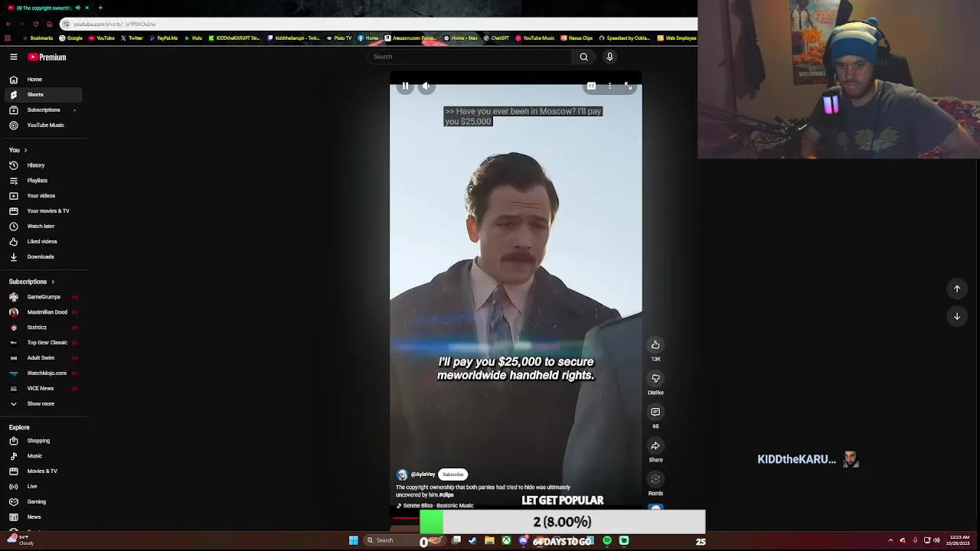Share the Short
The height and width of the screenshot is (551, 980).
655,446
